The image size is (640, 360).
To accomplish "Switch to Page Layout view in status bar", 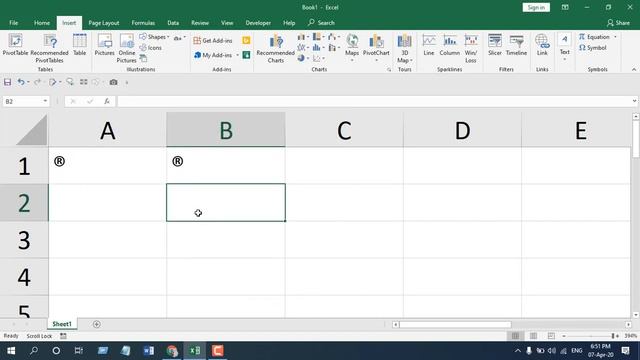I will (x=533, y=336).
